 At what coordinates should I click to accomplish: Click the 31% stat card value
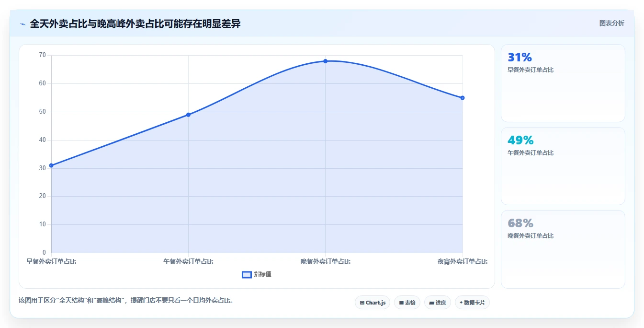[x=520, y=58]
